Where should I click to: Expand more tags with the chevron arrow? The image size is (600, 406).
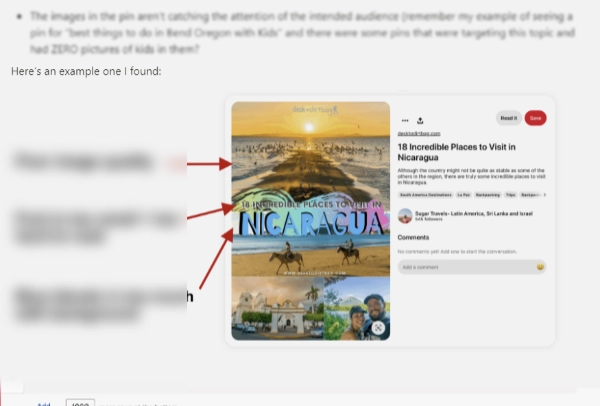click(x=545, y=195)
